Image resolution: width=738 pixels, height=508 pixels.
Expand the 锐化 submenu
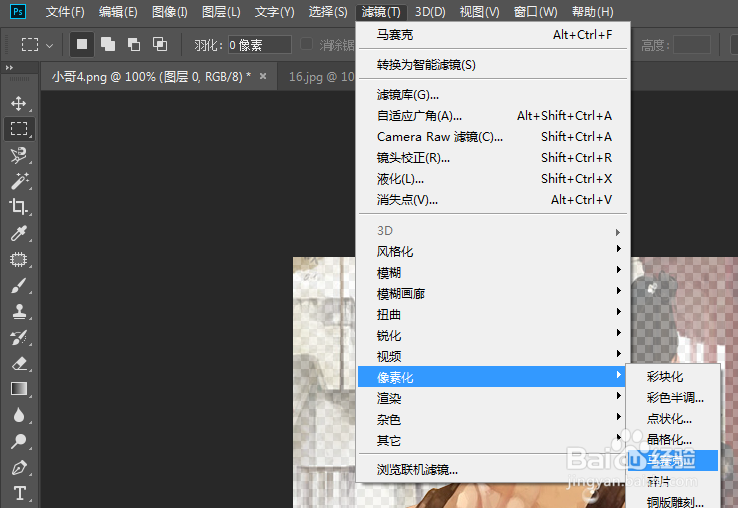pyautogui.click(x=493, y=336)
